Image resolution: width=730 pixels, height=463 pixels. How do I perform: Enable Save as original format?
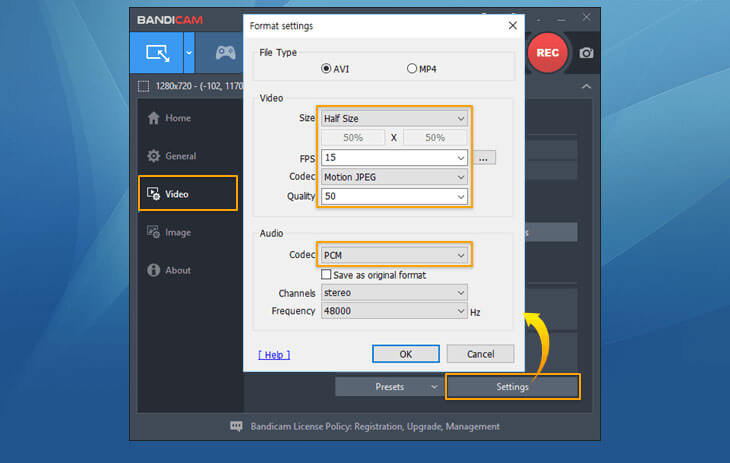click(x=326, y=275)
